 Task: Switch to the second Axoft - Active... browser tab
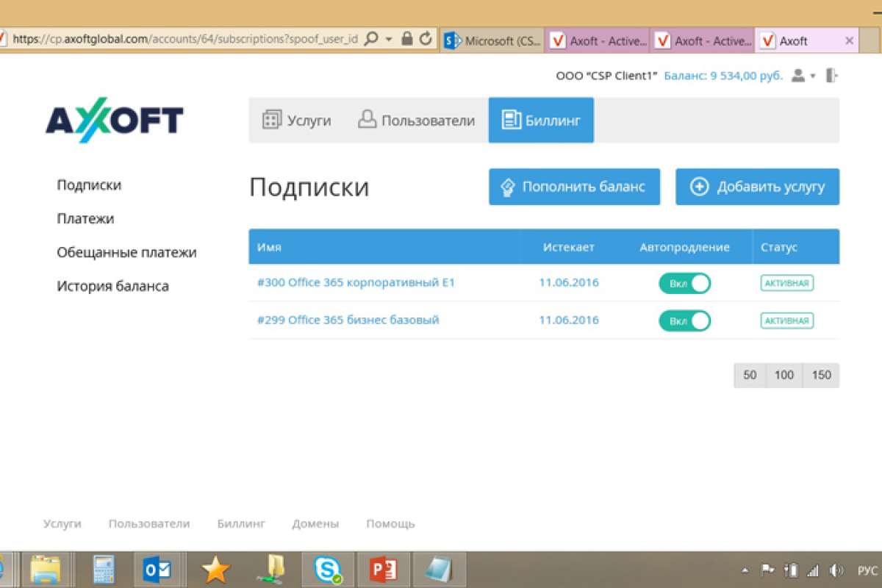pos(703,40)
